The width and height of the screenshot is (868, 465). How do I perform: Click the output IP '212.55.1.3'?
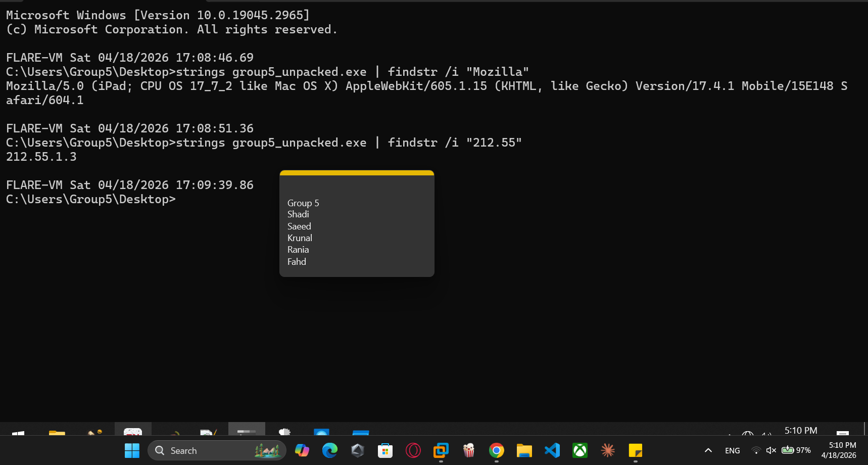pyautogui.click(x=41, y=157)
